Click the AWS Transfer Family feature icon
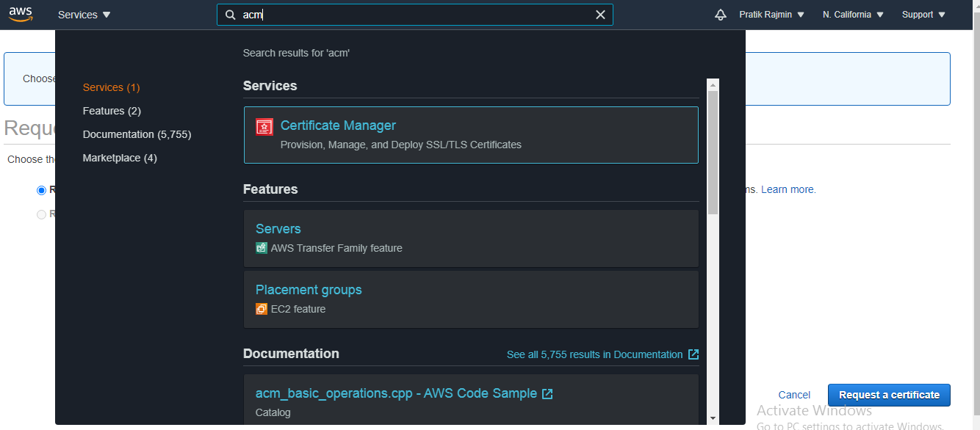 (x=262, y=248)
